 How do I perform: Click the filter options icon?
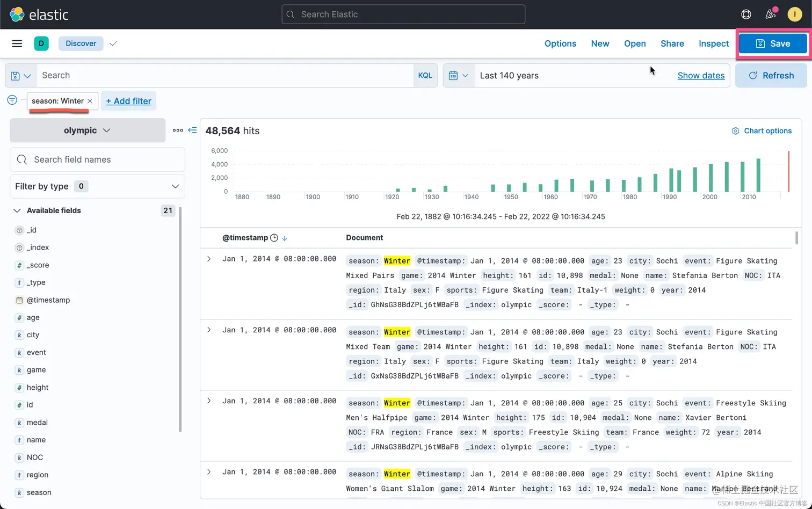click(x=12, y=100)
